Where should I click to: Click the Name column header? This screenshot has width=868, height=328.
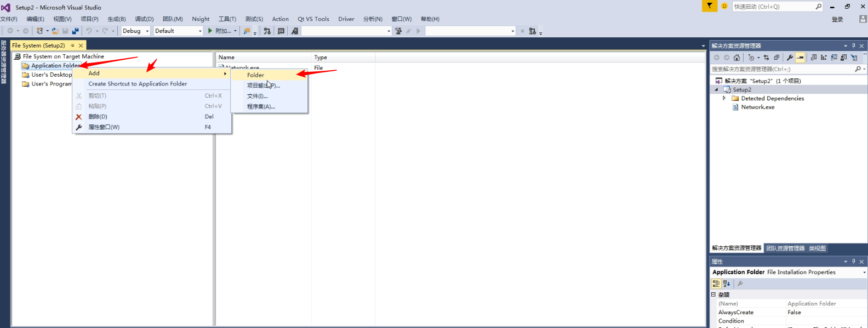[x=264, y=57]
